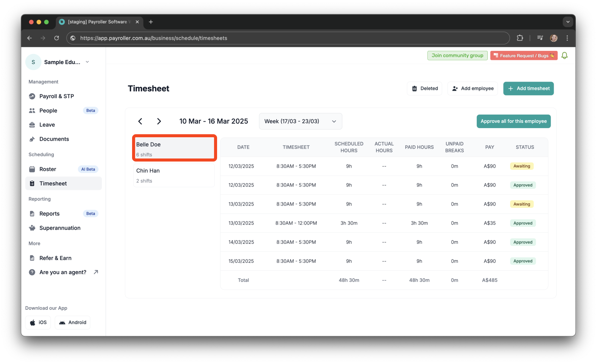Screen dimensions: 597x364
Task: Expand the Sample Edu business switcher
Action: pyautogui.click(x=87, y=62)
